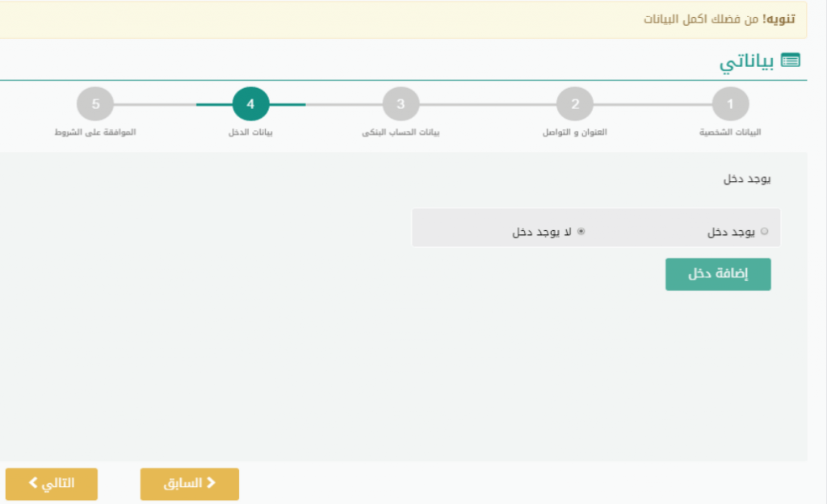
Task: Select the يوجد دخل radio option
Action: tap(764, 232)
